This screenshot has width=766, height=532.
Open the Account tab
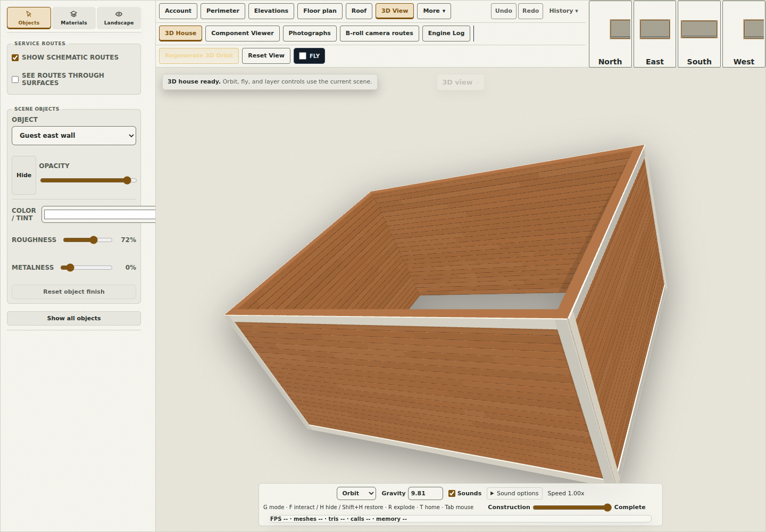178,11
